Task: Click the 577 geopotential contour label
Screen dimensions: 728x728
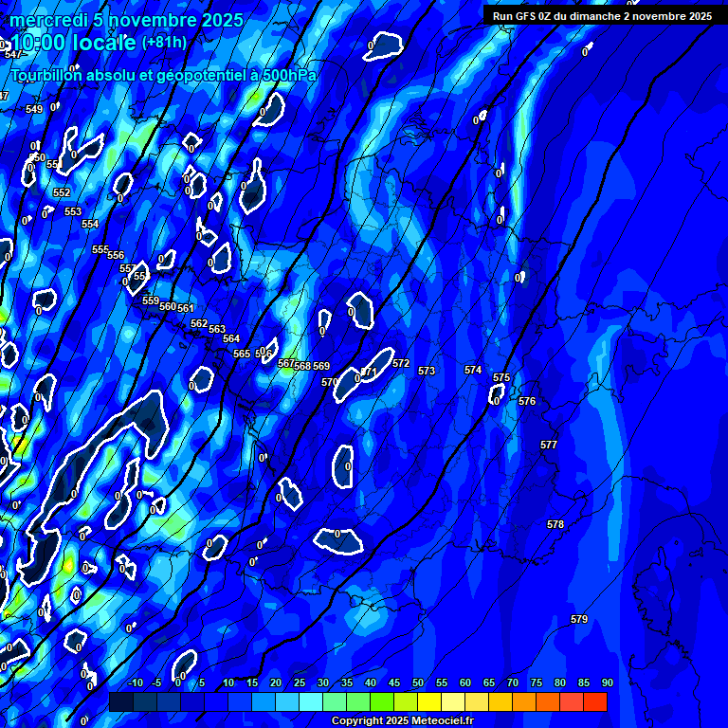Action: pos(549,445)
